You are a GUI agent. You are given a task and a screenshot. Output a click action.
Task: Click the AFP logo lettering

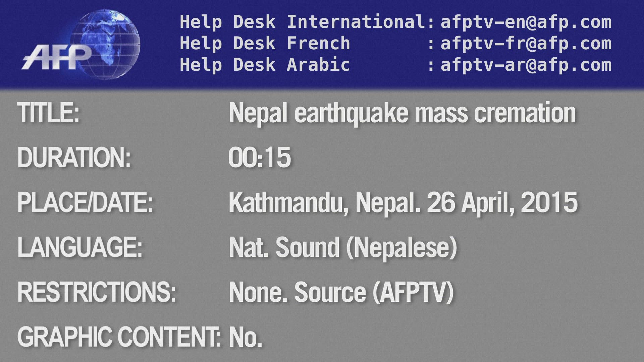coord(57,58)
